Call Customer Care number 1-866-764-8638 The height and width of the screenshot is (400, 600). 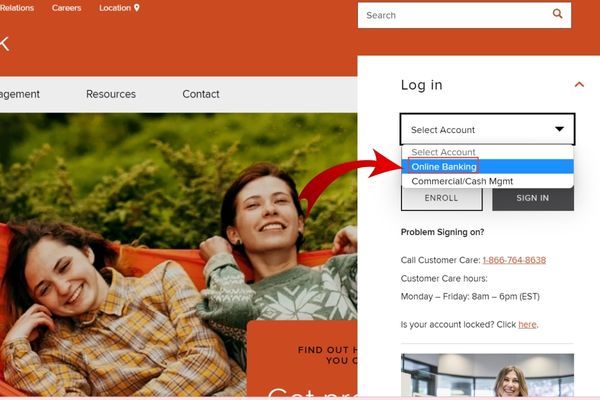click(514, 260)
